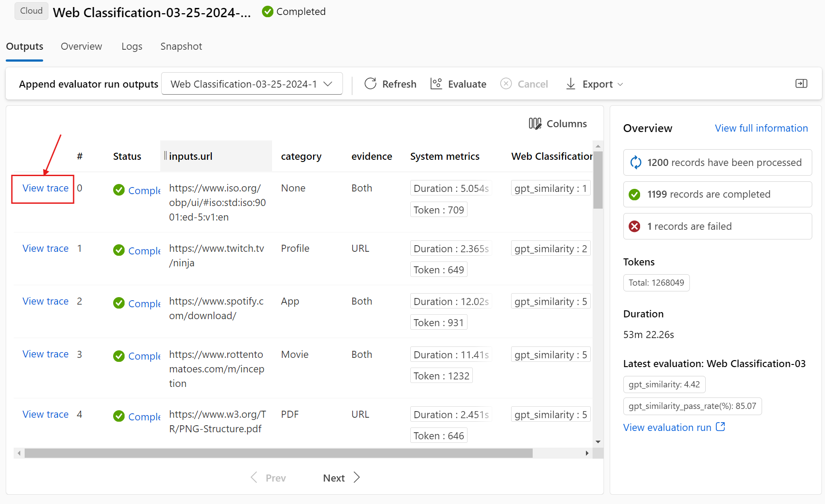
Task: Click the green Completed status icon for row 0
Action: pos(119,190)
